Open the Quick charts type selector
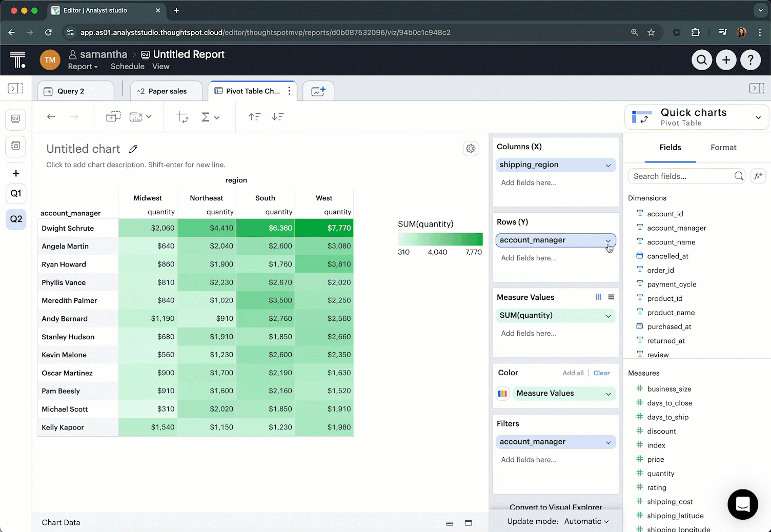Image resolution: width=771 pixels, height=532 pixels. pyautogui.click(x=758, y=117)
